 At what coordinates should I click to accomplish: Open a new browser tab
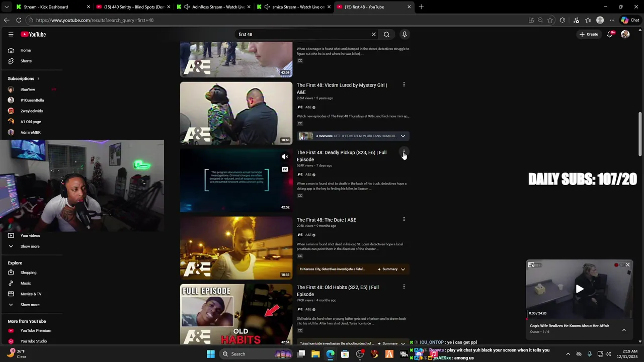(x=421, y=7)
